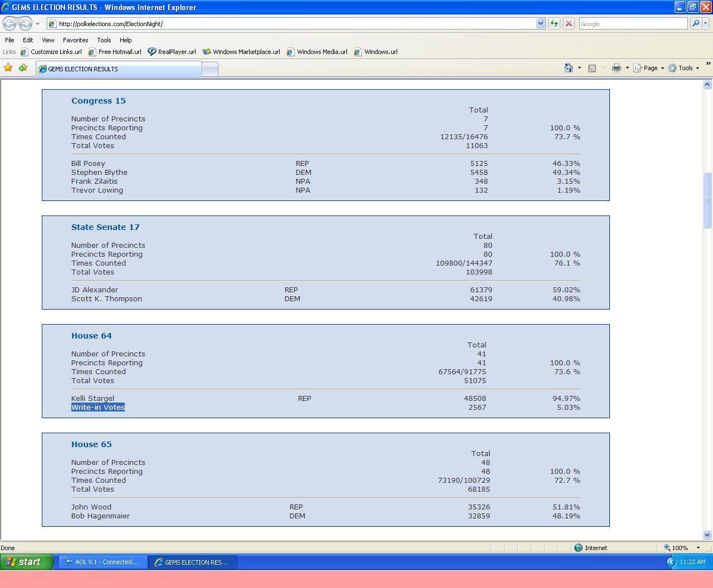The width and height of the screenshot is (713, 588).
Task: Click the Print icon
Action: pyautogui.click(x=617, y=68)
